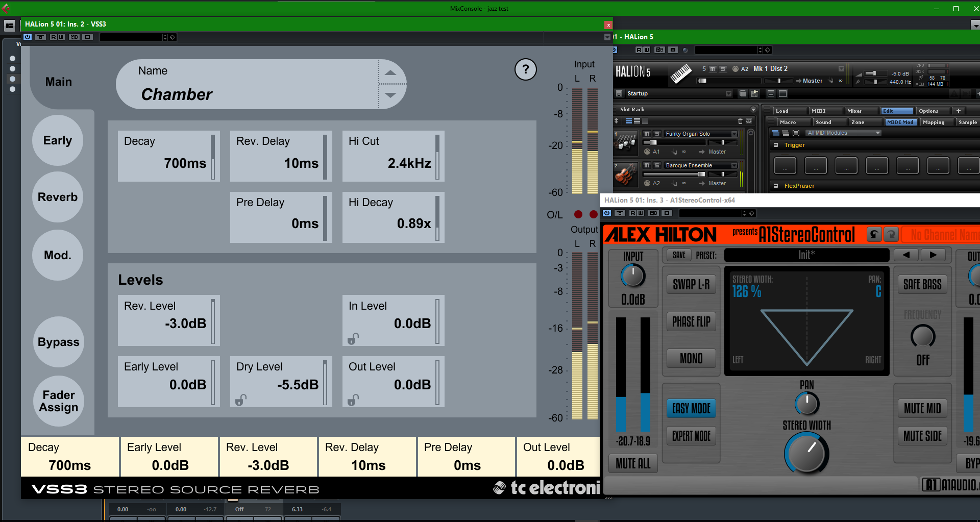Click the MUTE MID button

point(922,408)
